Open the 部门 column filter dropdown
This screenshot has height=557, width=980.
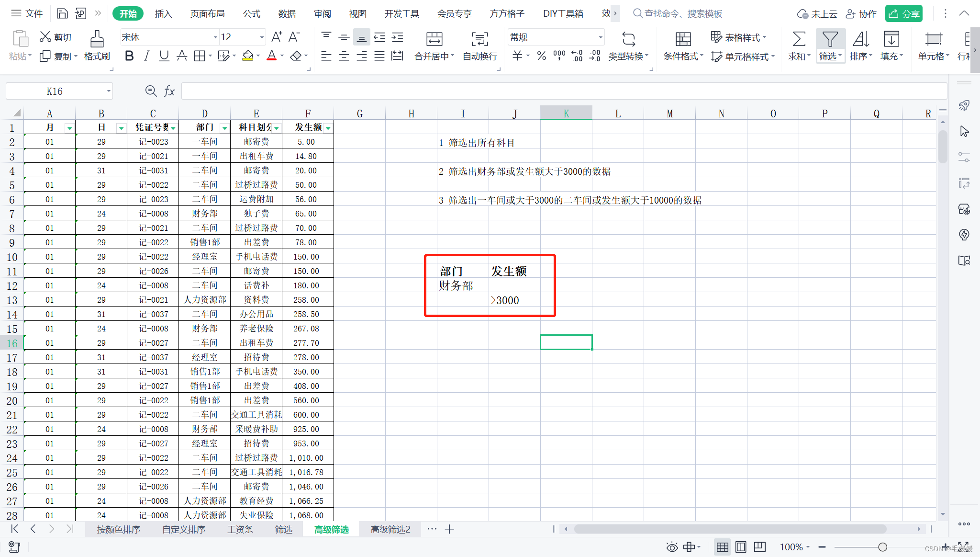224,128
